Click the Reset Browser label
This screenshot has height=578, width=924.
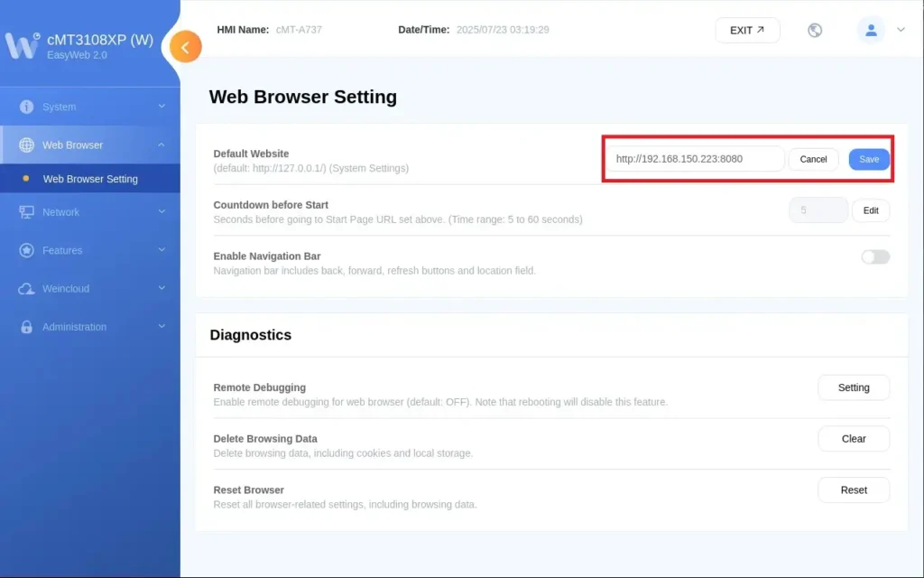click(x=249, y=490)
